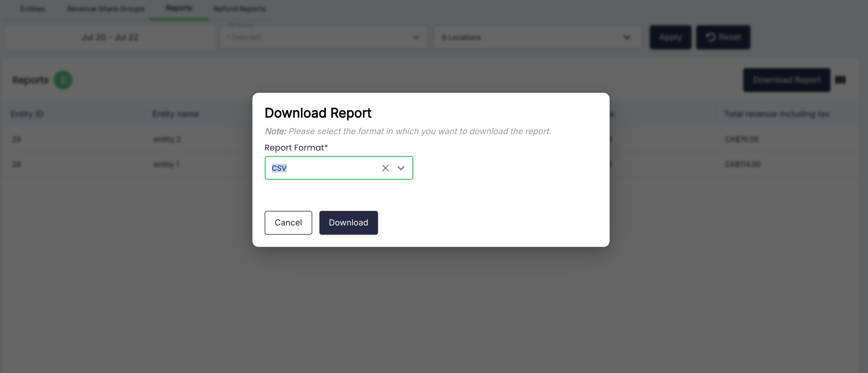Click the CA$114.00 revenue value
868x373 pixels.
743,164
